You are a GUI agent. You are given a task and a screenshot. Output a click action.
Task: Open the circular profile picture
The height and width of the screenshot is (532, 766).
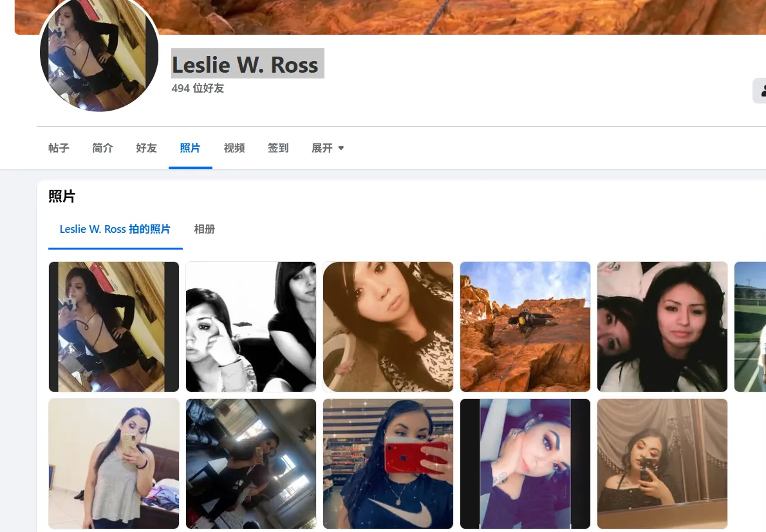[98, 53]
